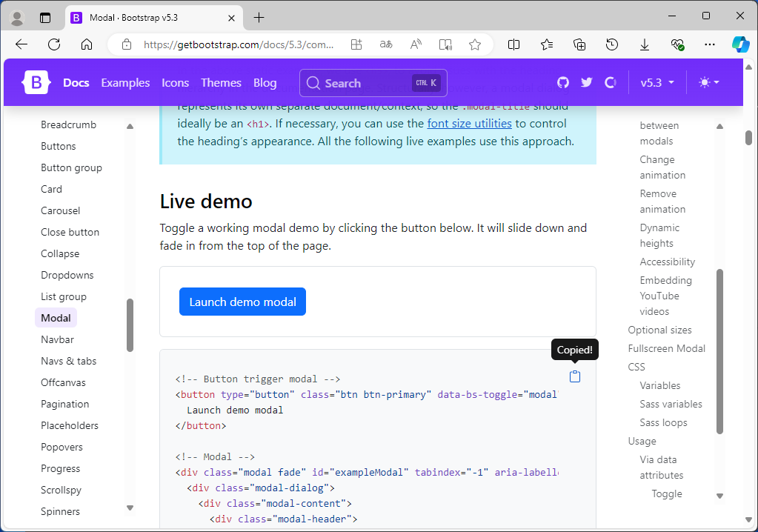Enter immersive reader mode
Screen dimensions: 758x532
coord(445,44)
